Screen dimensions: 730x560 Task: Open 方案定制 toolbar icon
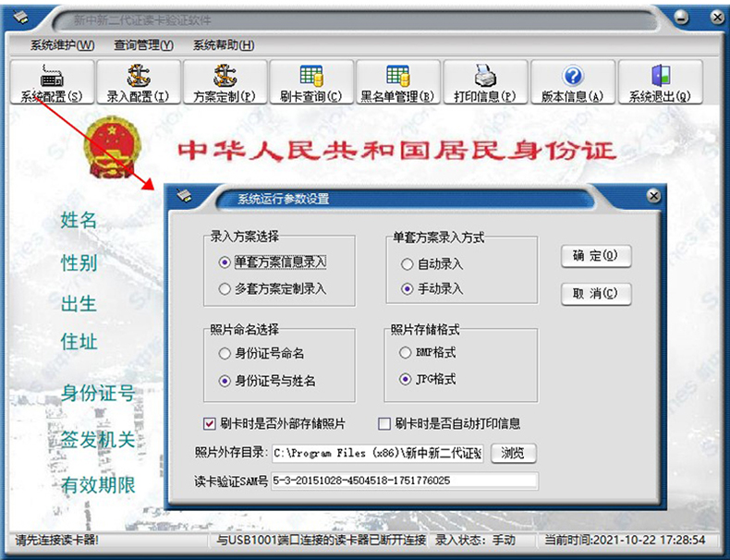click(224, 82)
